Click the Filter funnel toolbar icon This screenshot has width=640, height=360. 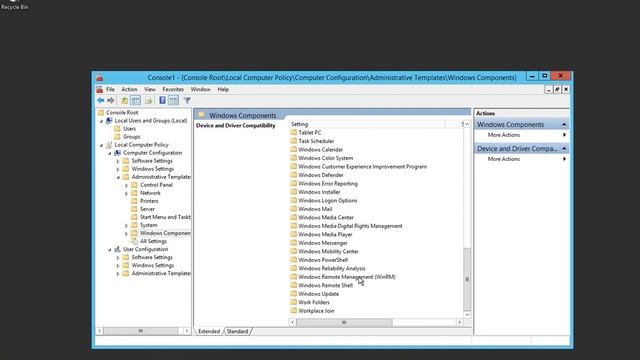(187, 100)
